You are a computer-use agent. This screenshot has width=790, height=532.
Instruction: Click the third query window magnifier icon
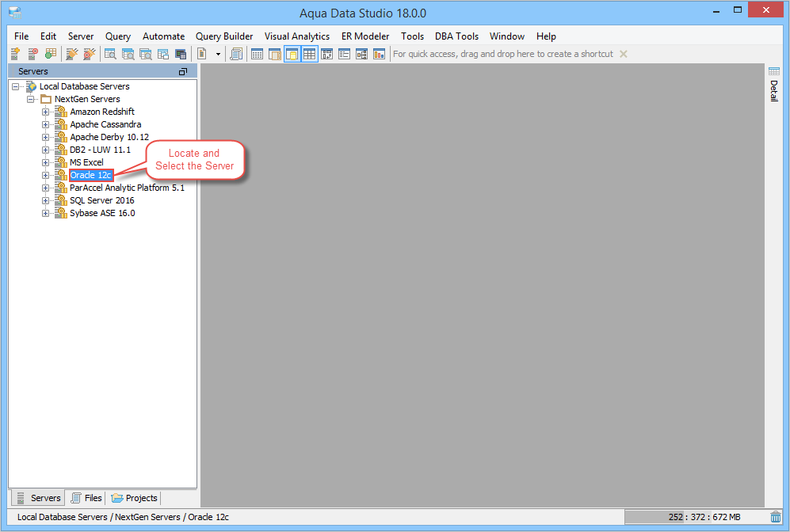pyautogui.click(x=146, y=54)
